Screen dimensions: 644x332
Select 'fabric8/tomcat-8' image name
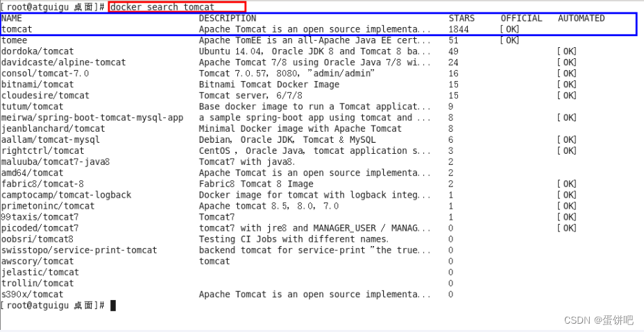[43, 184]
